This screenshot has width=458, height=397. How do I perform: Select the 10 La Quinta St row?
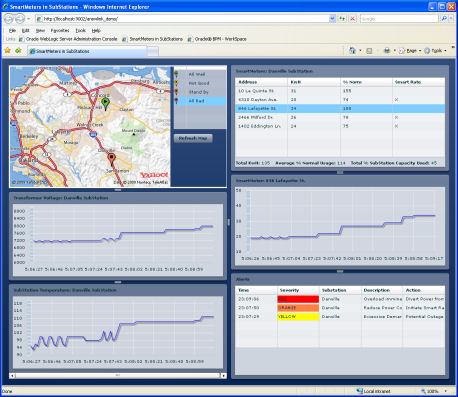(340, 91)
